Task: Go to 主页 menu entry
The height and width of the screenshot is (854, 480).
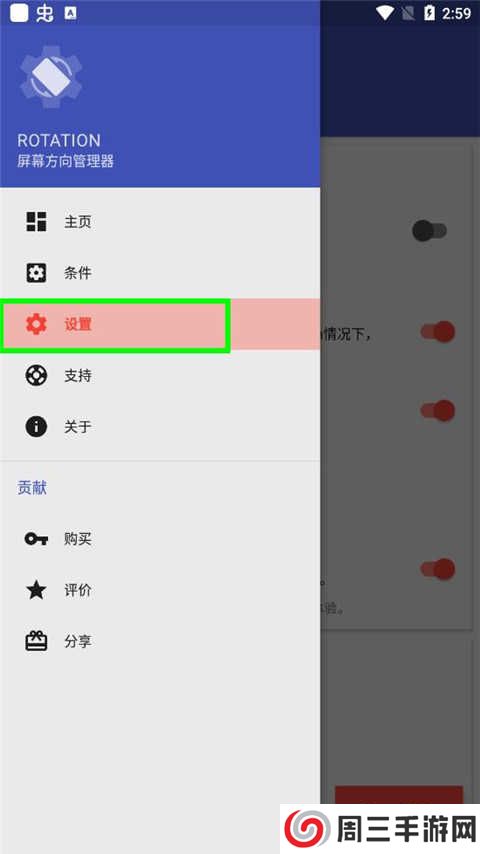Action: 160,222
